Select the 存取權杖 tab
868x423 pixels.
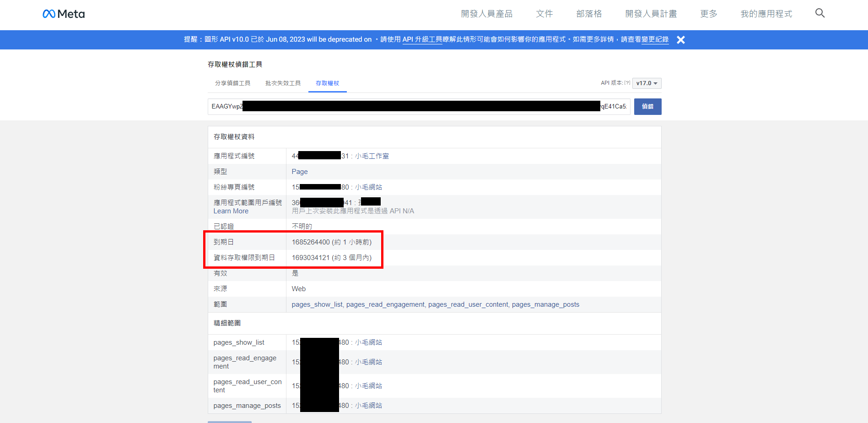(328, 83)
